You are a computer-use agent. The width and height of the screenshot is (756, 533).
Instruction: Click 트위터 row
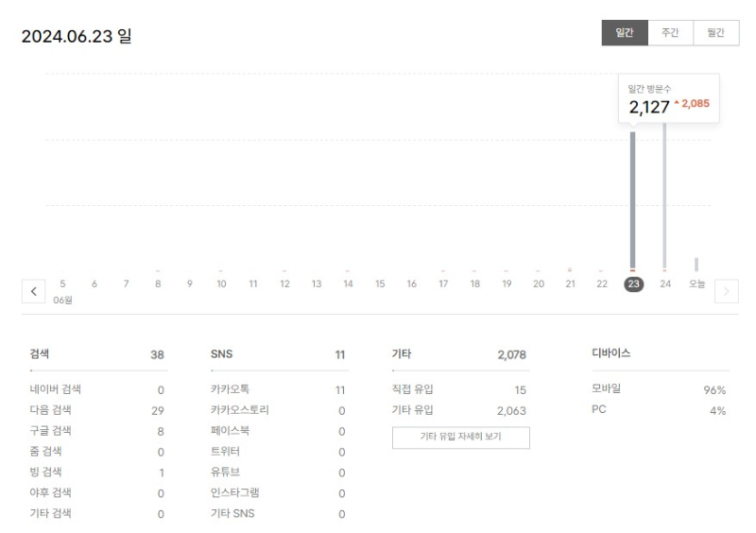(x=278, y=452)
